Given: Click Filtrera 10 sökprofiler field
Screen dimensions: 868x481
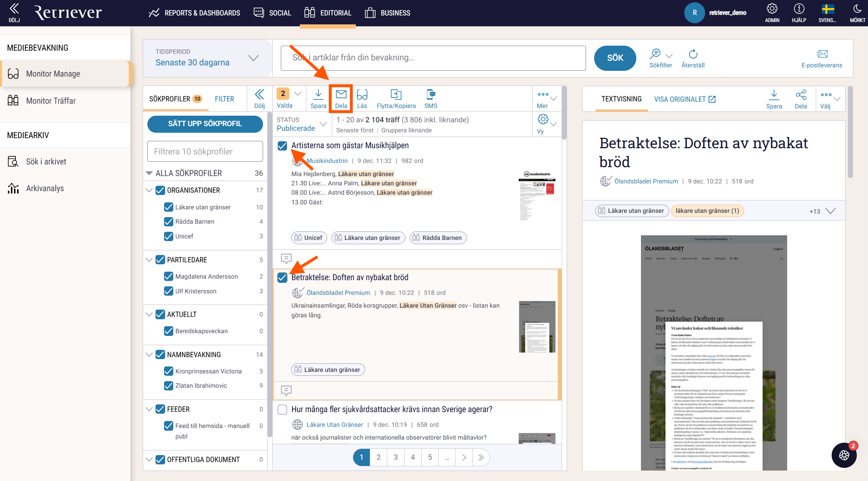Looking at the screenshot, I should [x=205, y=151].
